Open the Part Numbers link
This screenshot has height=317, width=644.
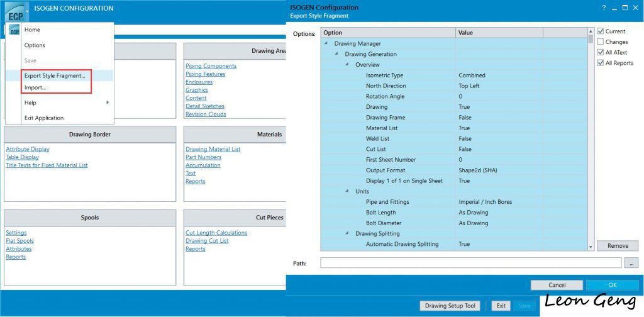click(x=203, y=157)
